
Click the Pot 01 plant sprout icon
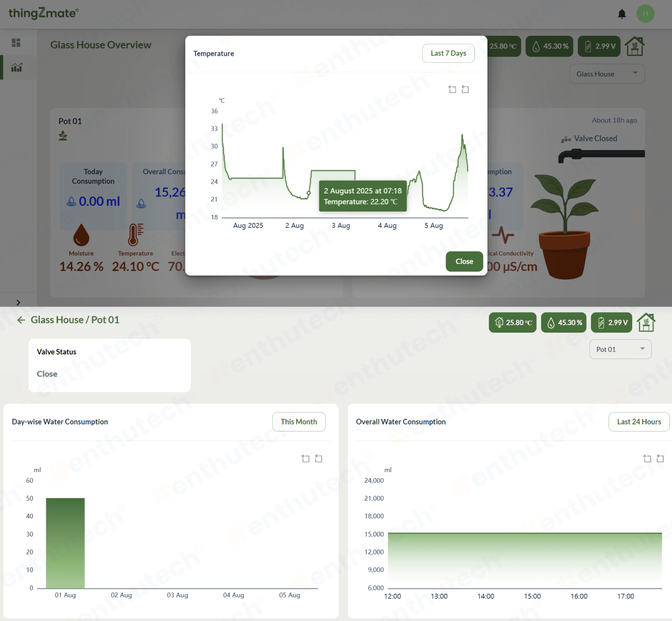click(63, 136)
